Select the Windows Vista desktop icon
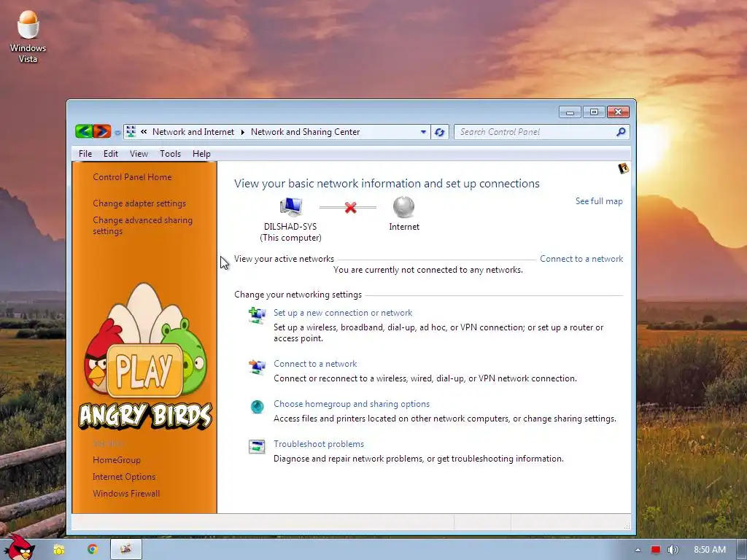Image resolution: width=747 pixels, height=560 pixels. [x=28, y=36]
